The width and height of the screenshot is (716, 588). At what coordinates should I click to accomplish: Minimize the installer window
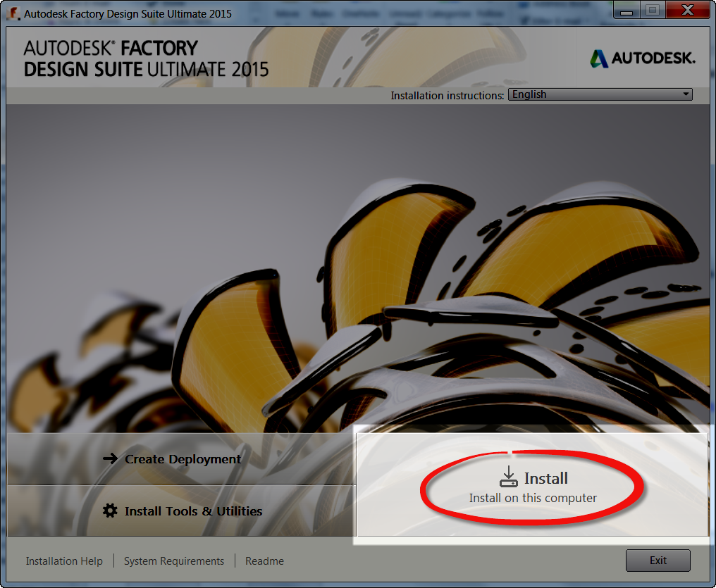[626, 10]
